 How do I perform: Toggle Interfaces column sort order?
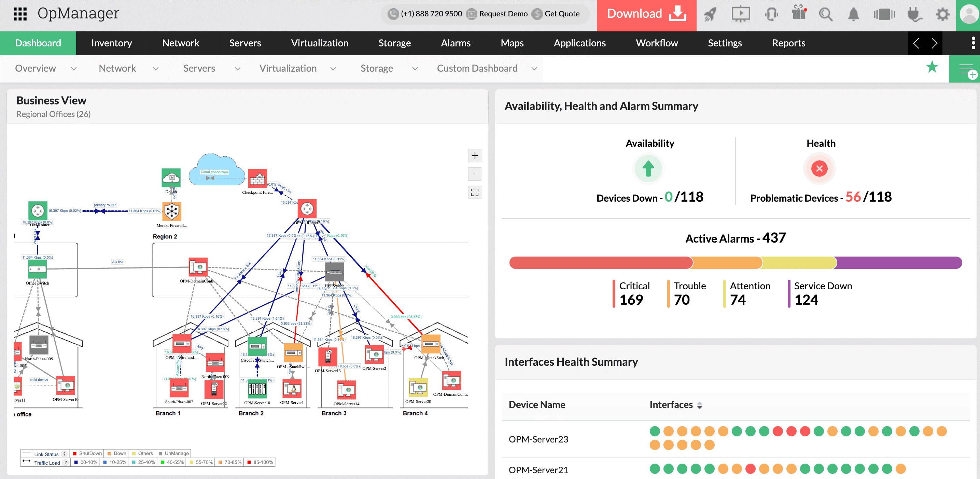pyautogui.click(x=700, y=405)
